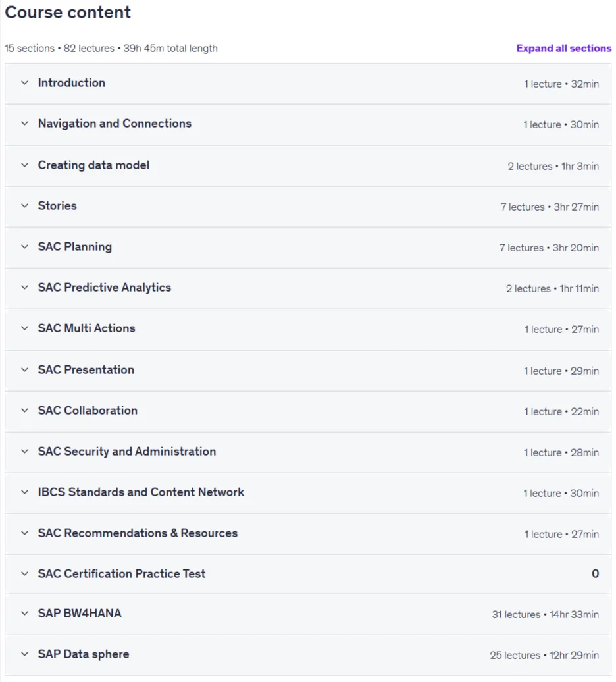Click IBCS Standards and Content Network title

click(x=141, y=492)
